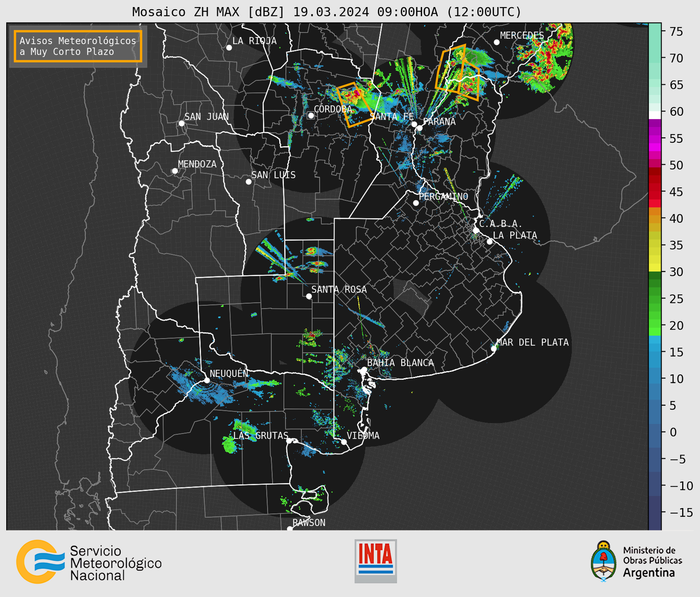
Task: Click the SANTA ROSA city marker dot
Action: pos(309,296)
